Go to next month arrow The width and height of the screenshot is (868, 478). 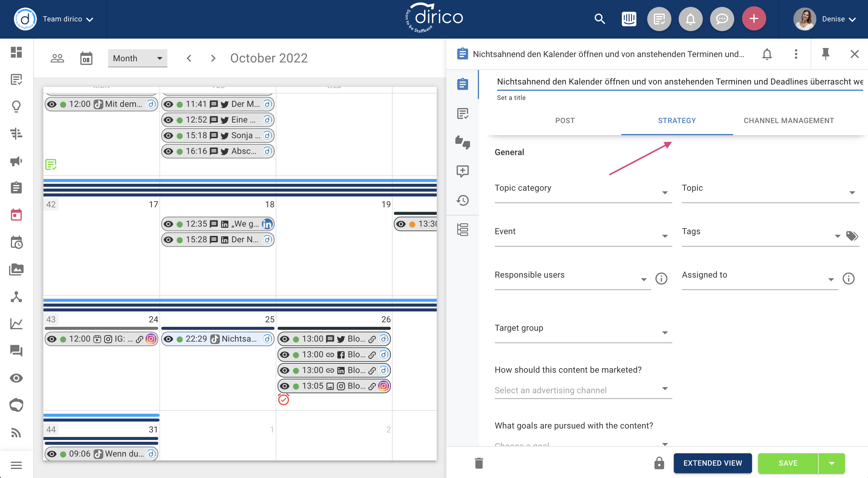tap(213, 58)
